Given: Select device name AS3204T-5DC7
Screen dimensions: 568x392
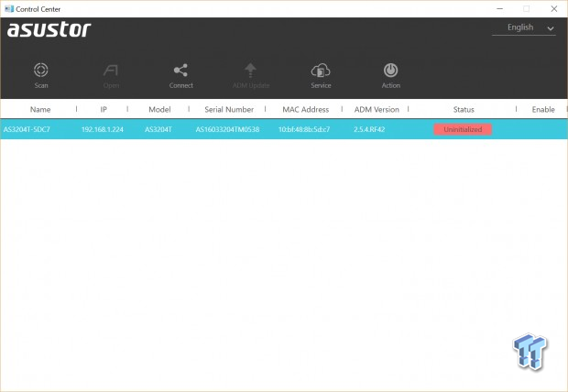Looking at the screenshot, I should (27, 129).
